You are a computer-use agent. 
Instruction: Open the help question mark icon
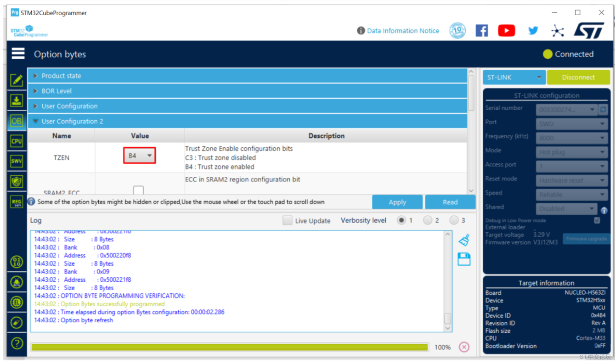click(17, 343)
